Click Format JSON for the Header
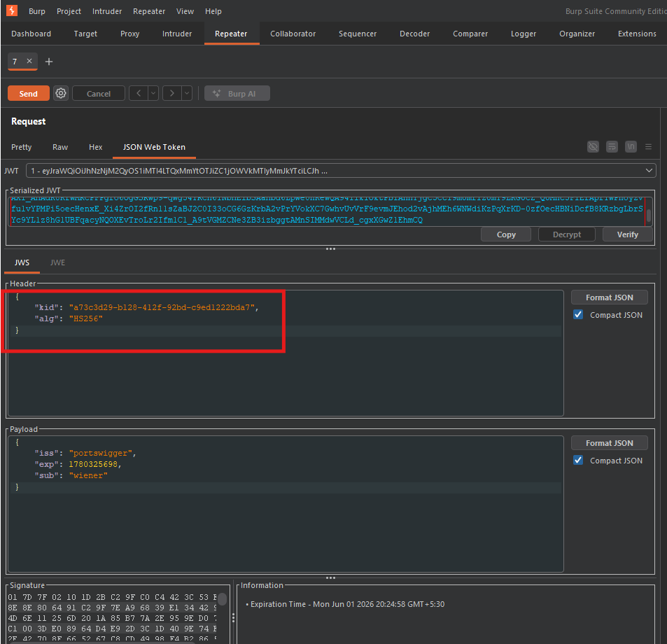 pyautogui.click(x=609, y=297)
